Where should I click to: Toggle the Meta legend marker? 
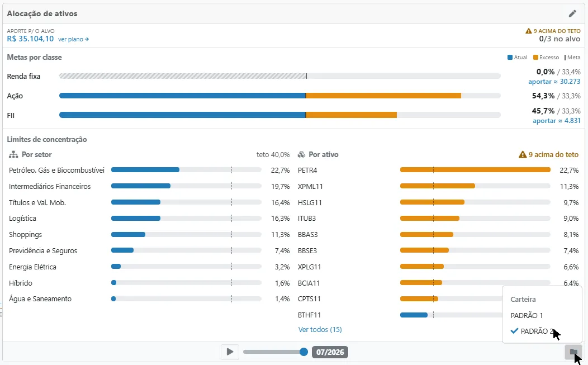[565, 58]
